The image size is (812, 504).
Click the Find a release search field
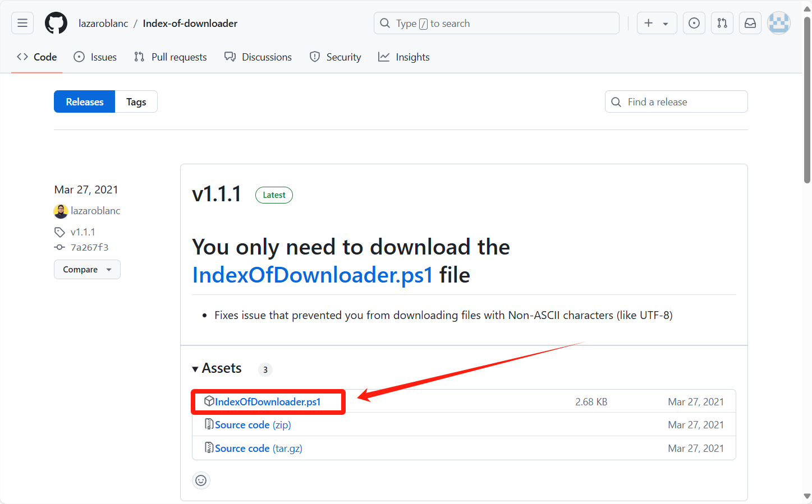(676, 101)
